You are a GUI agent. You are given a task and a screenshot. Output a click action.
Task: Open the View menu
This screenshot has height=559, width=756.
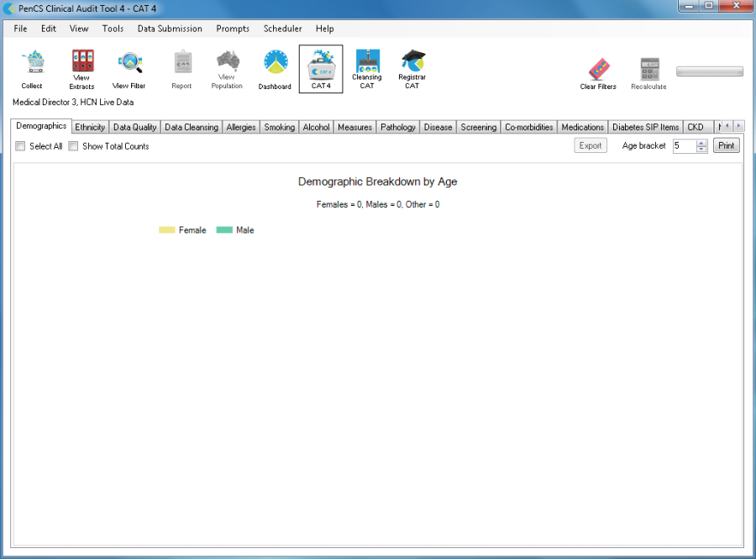click(x=79, y=29)
